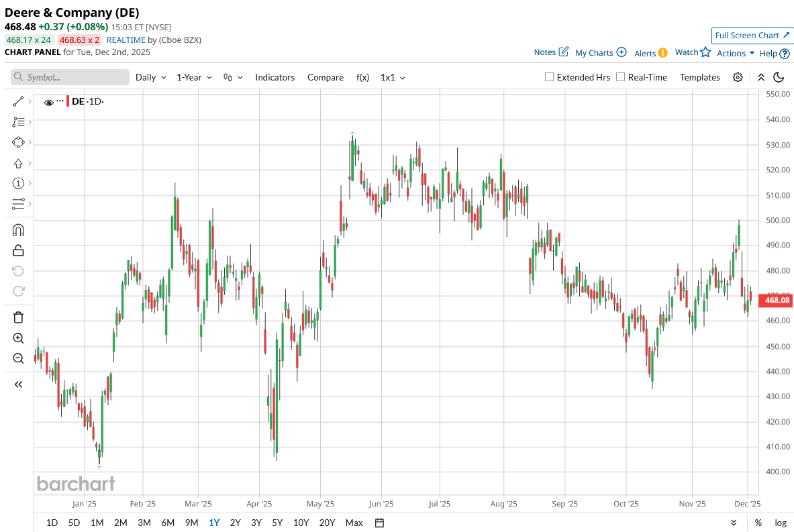Screen dimensions: 794x532
Task: Select the arrow marker tool
Action: (x=18, y=163)
